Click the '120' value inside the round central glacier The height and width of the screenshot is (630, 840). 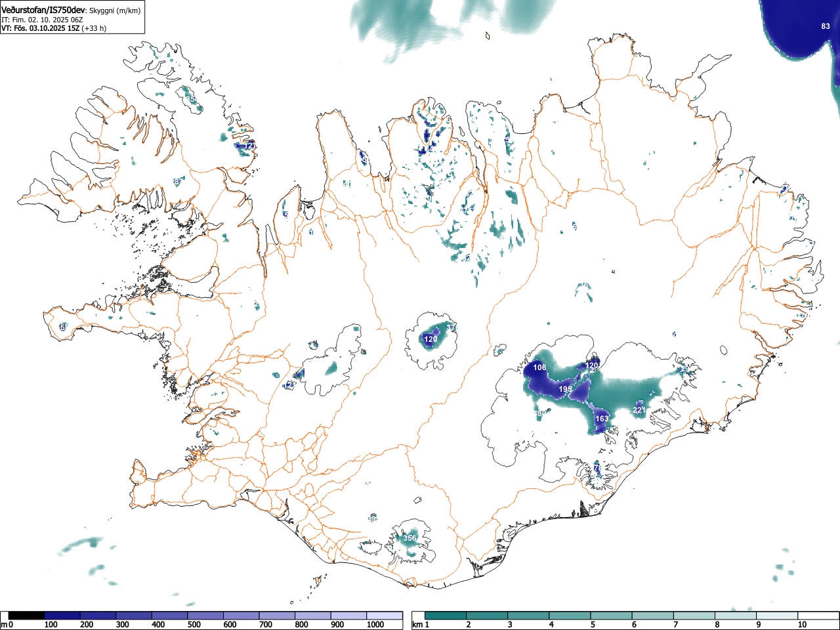point(430,339)
